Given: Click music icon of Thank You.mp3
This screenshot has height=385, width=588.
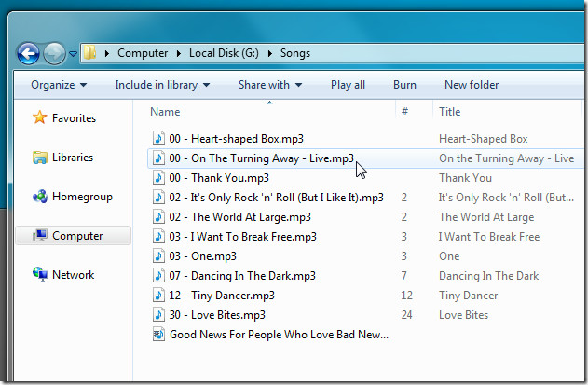Looking at the screenshot, I should click(x=158, y=177).
